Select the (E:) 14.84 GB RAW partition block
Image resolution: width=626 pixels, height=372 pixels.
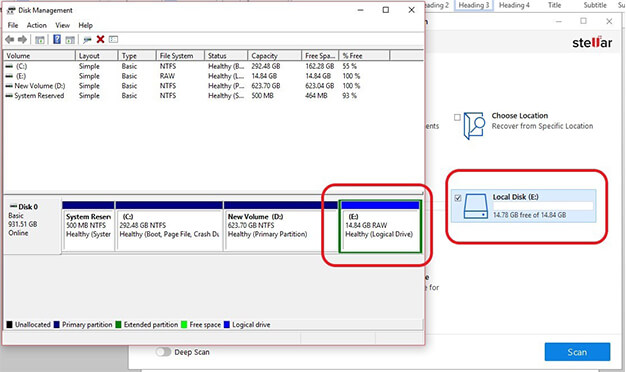(380, 227)
